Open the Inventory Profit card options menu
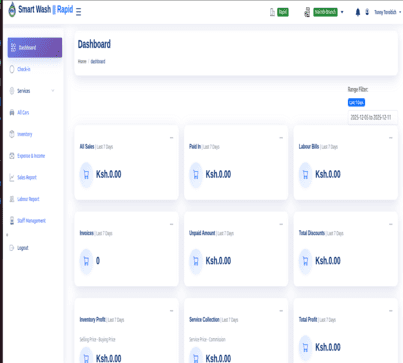This screenshot has width=403, height=363. point(171,311)
